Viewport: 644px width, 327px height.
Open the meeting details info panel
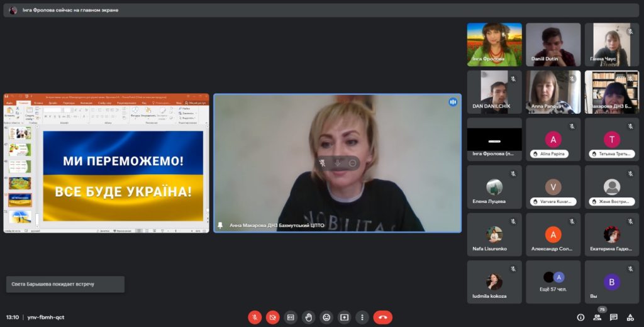pos(580,318)
